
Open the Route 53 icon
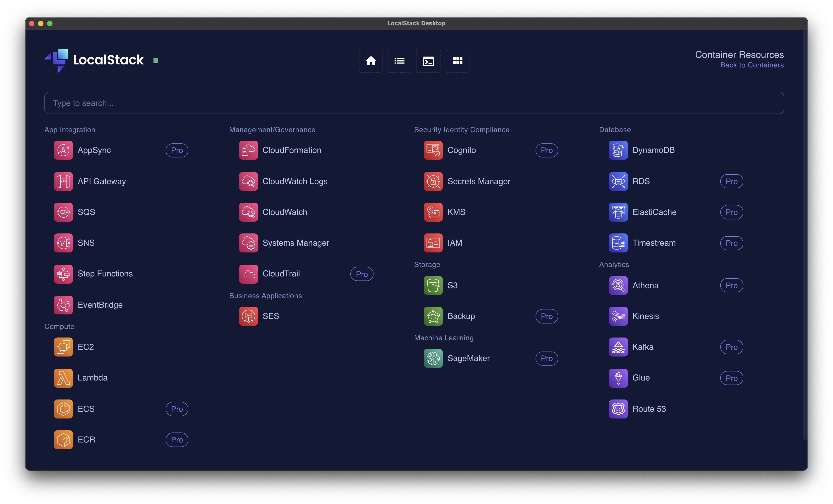coord(618,409)
